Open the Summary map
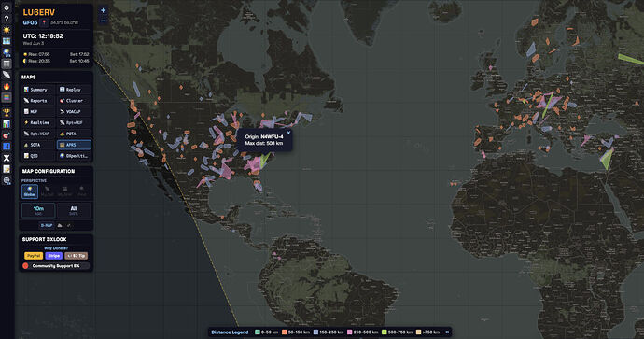This screenshot has height=339, width=644. pos(37,90)
